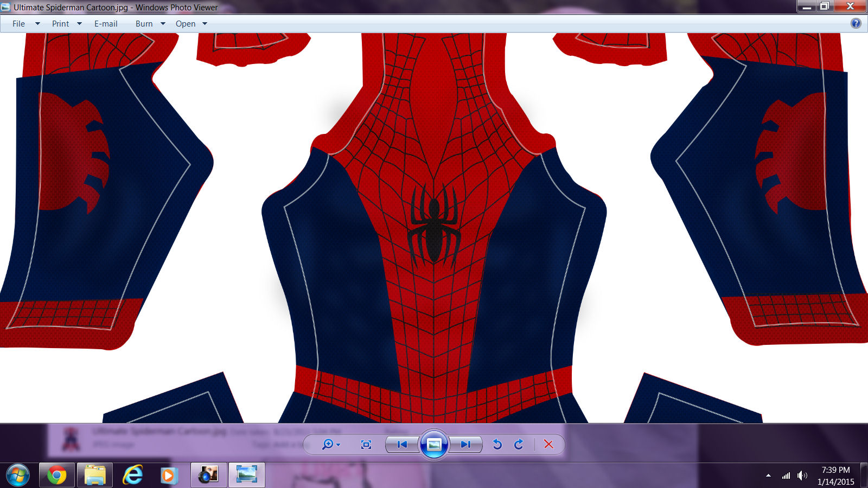This screenshot has height=488, width=868.
Task: Open the camera app on taskbar
Action: pos(208,476)
